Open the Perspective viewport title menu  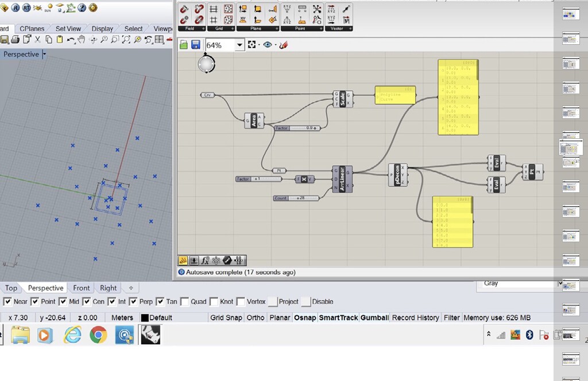[23, 54]
